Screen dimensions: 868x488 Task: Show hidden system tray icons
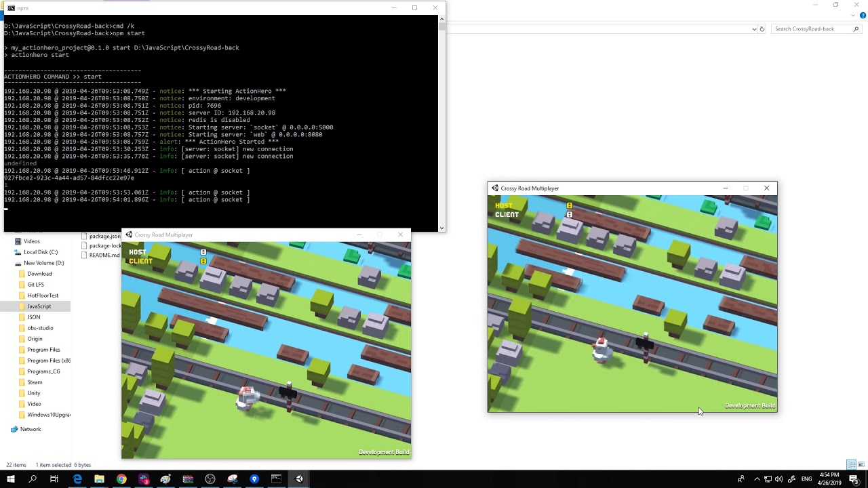(x=757, y=479)
